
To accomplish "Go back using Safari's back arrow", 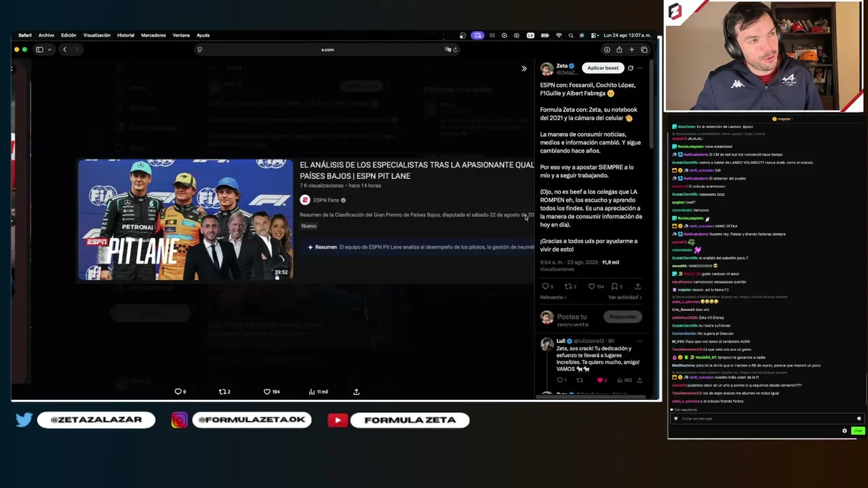I will [x=64, y=49].
